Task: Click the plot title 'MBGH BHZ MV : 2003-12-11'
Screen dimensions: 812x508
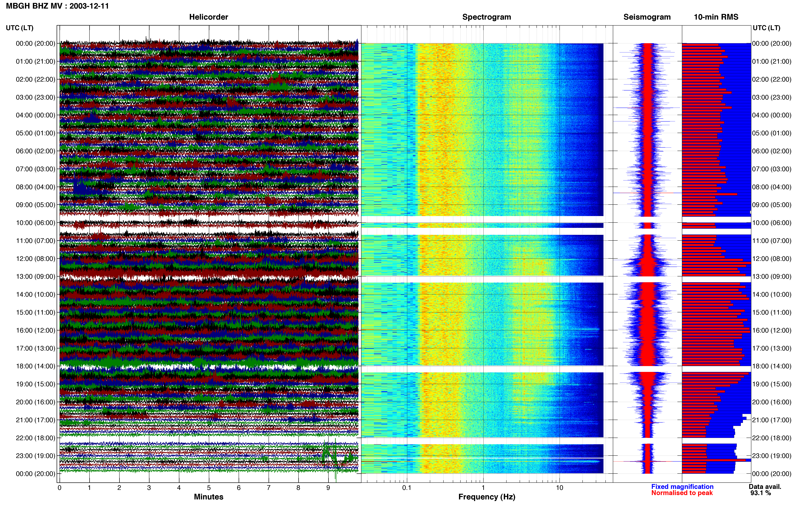Action: click(57, 6)
